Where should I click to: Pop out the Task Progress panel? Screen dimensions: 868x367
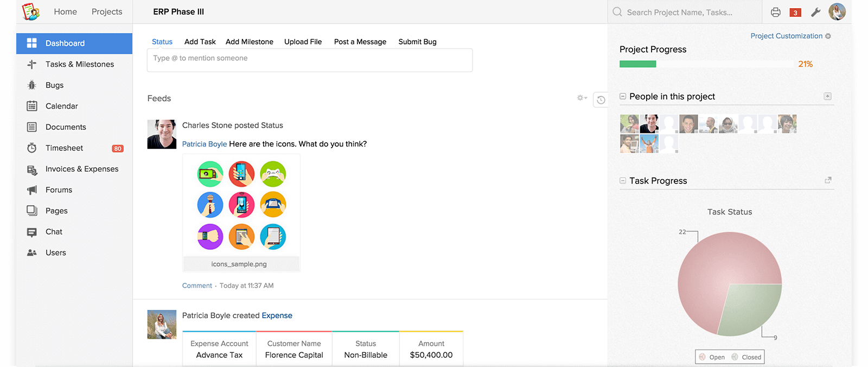click(828, 180)
